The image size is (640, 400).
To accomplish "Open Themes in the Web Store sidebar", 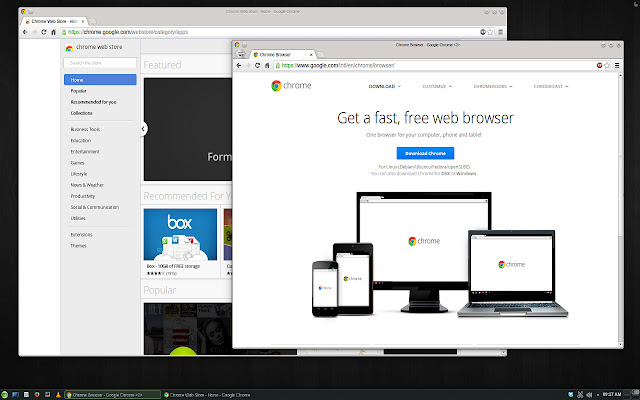I will [78, 246].
